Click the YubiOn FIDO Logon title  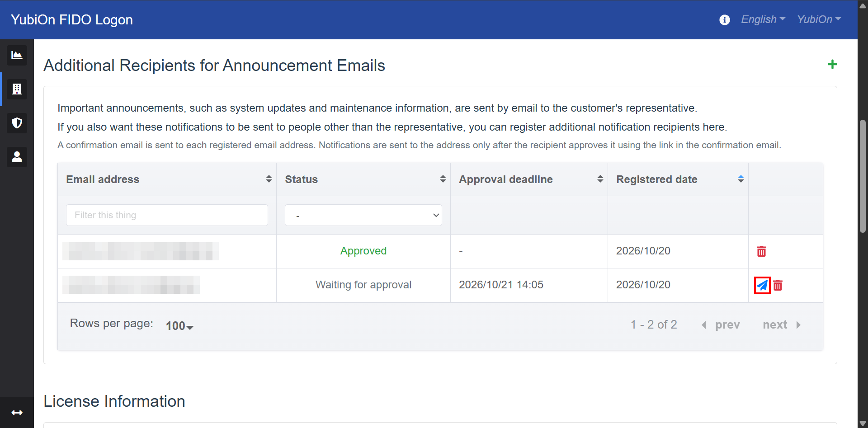click(x=72, y=19)
